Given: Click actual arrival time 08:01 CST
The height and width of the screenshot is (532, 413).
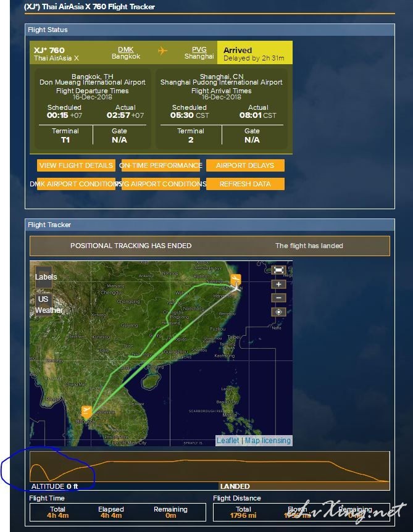Looking at the screenshot, I should tap(258, 115).
